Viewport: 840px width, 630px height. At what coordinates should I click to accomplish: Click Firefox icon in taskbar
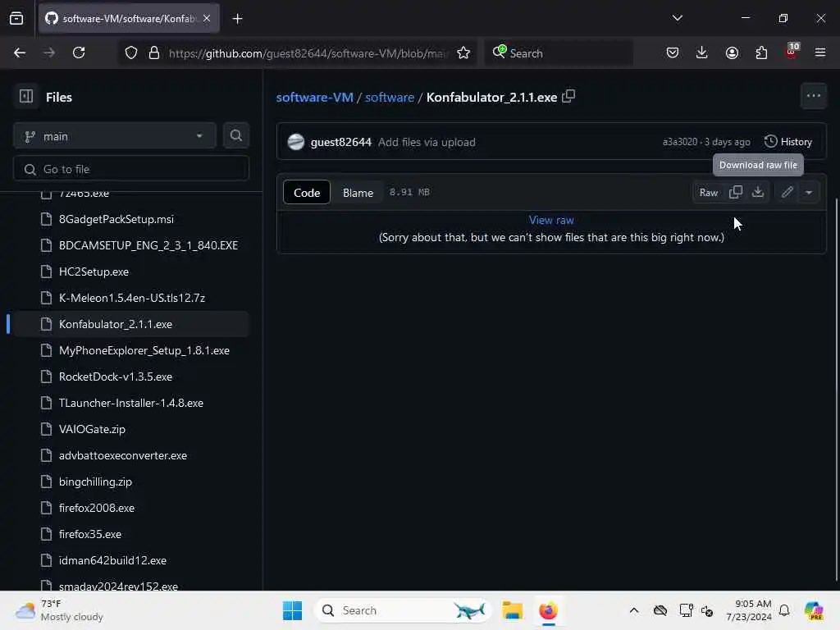[x=548, y=610]
